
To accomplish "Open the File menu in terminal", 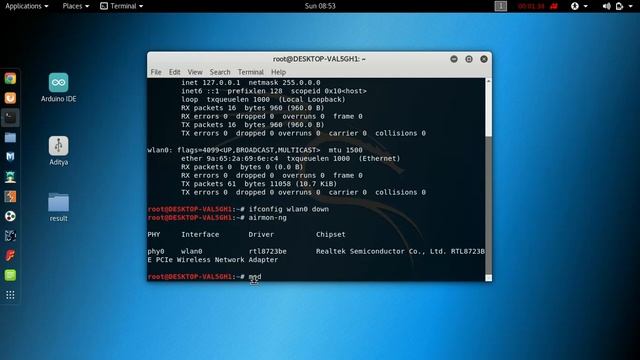I will [x=156, y=72].
